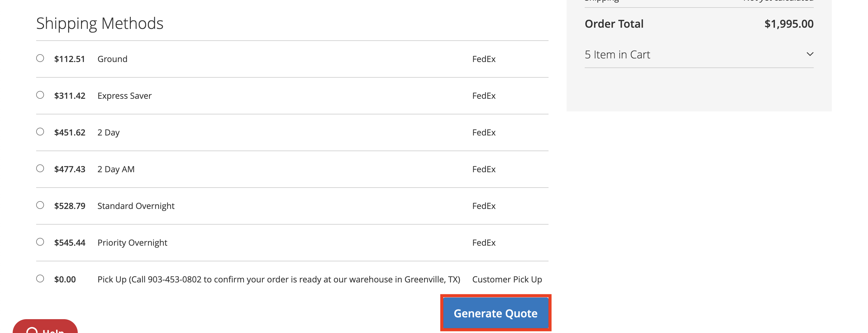Click the Priority Overnight label text

click(x=132, y=242)
